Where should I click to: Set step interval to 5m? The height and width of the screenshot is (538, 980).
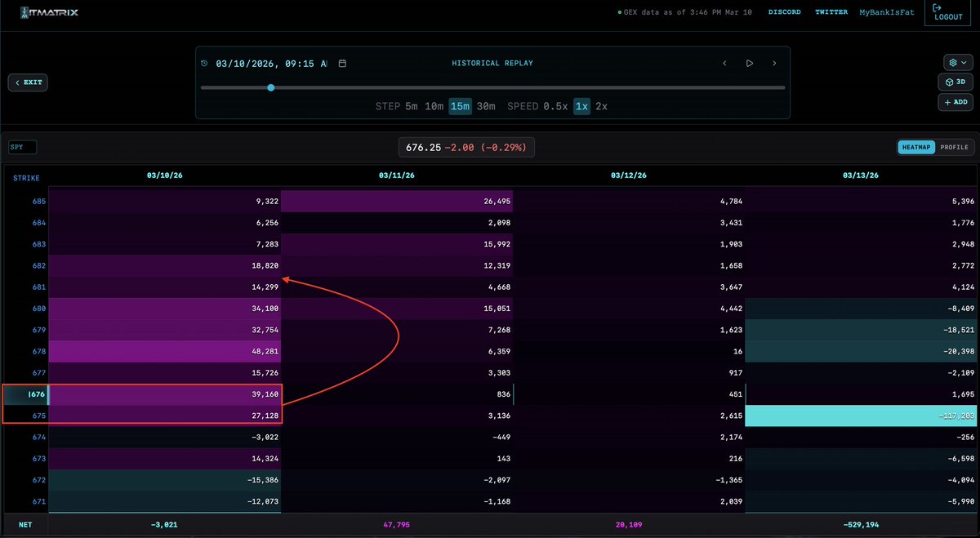pos(412,106)
